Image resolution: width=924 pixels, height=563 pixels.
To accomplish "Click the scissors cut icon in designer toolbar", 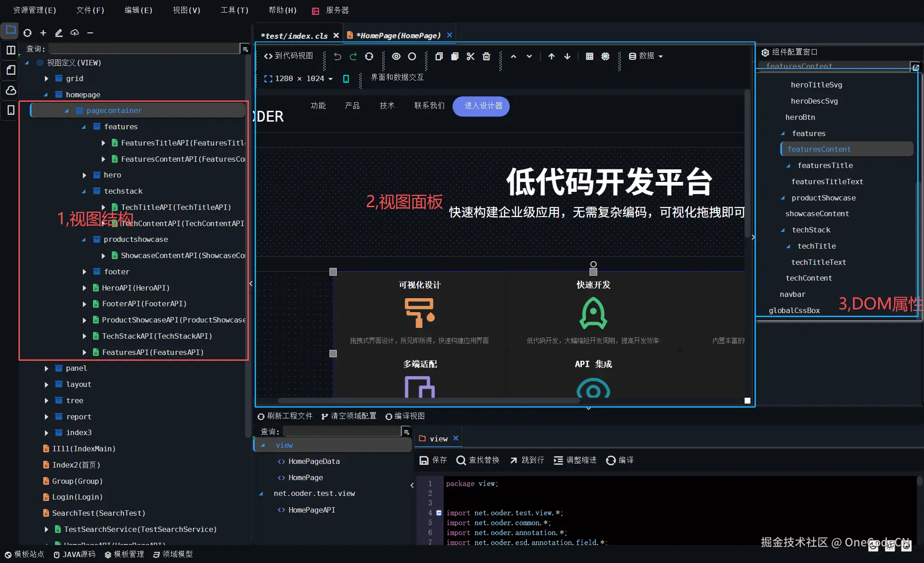I will coord(471,56).
